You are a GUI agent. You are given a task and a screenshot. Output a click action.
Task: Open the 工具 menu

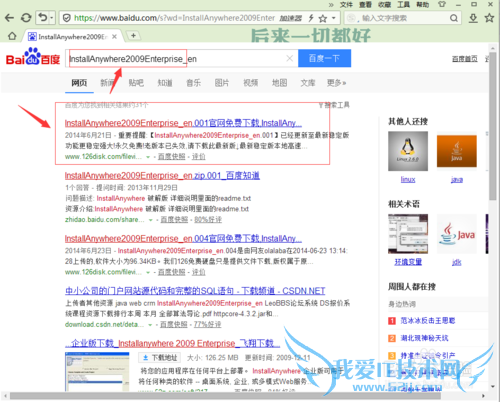[x=403, y=4]
